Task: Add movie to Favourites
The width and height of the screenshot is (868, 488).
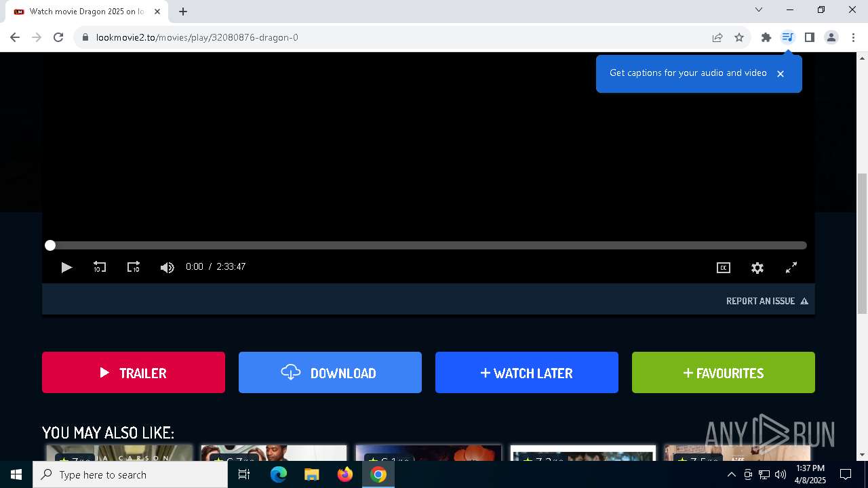Action: [x=724, y=372]
